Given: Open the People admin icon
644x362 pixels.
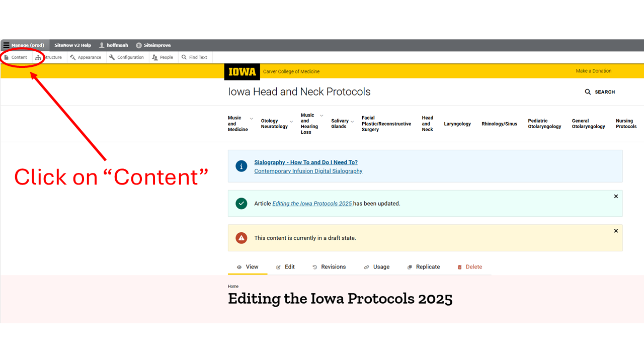Looking at the screenshot, I should [156, 57].
